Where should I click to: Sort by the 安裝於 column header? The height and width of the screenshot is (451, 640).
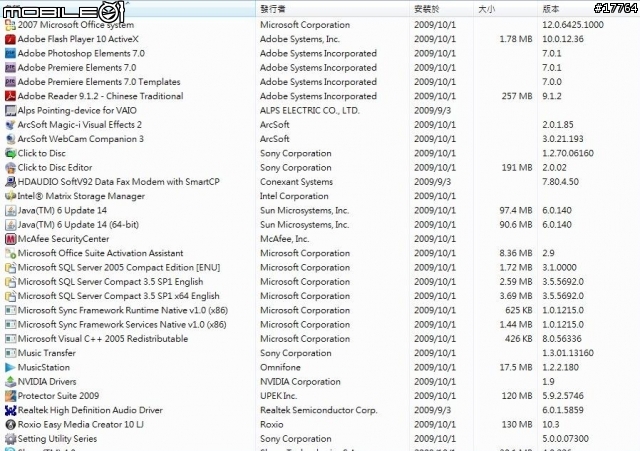click(x=441, y=9)
